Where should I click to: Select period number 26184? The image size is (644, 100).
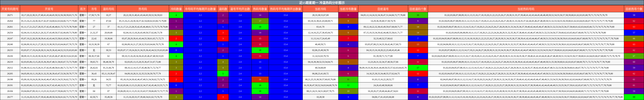[x=10, y=91]
